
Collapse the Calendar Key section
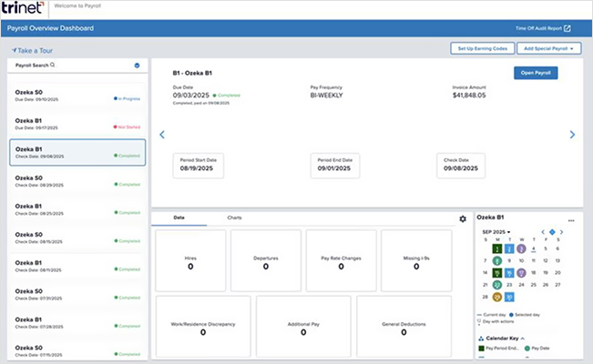tap(523, 339)
